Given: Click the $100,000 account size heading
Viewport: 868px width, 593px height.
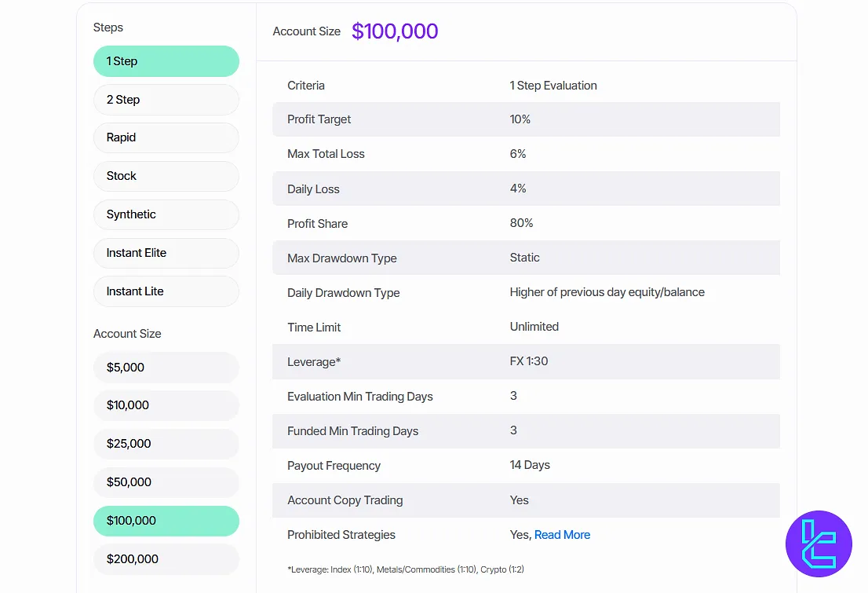Looking at the screenshot, I should [395, 31].
